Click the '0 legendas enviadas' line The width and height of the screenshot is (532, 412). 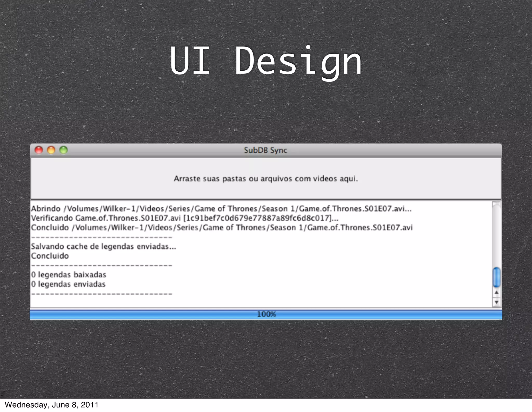pos(68,284)
